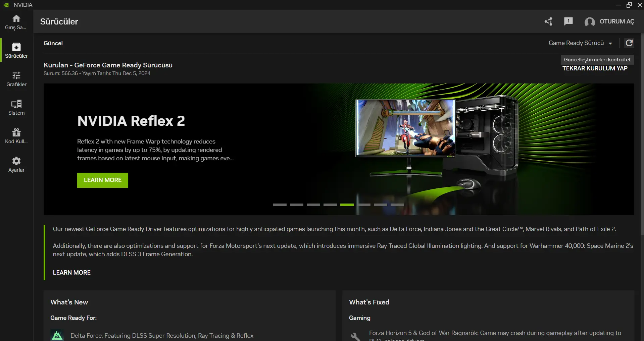Click green LEARN MORE banner button
Screen dimensions: 644x341
[x=103, y=180]
